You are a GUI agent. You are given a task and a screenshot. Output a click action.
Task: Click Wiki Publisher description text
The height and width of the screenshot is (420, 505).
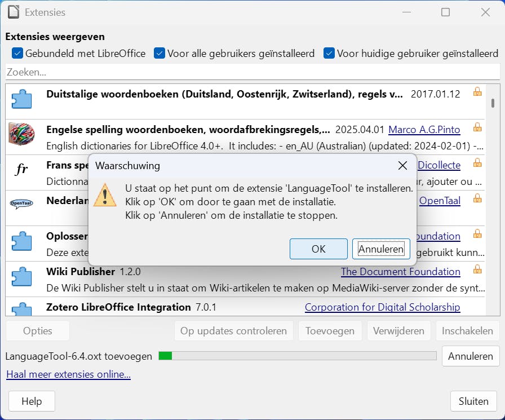click(265, 288)
